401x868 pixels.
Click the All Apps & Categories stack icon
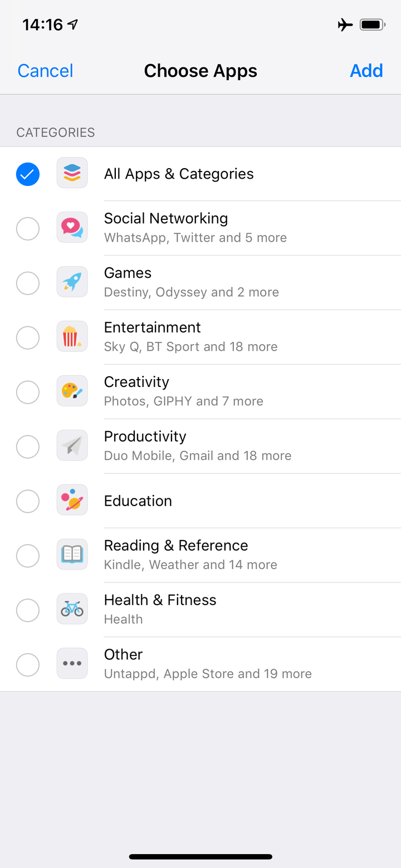(72, 173)
